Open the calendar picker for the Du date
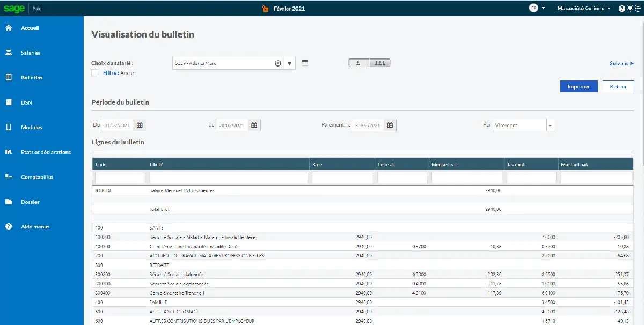 tap(139, 124)
